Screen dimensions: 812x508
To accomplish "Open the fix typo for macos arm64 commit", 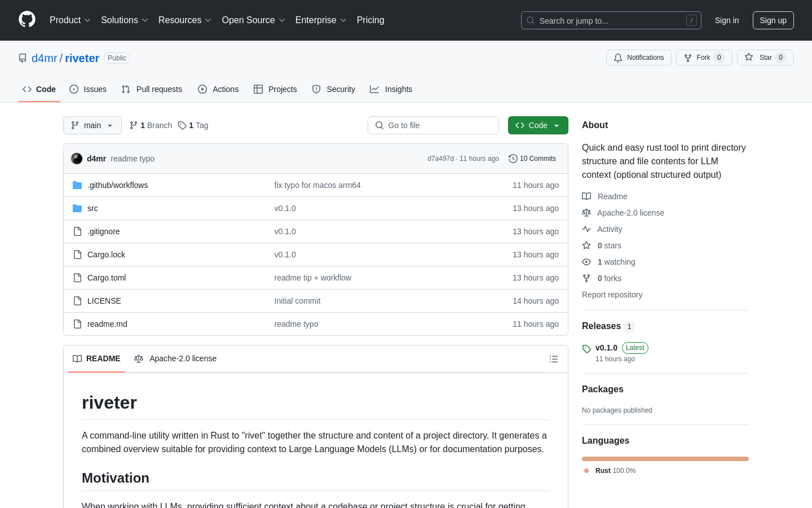I will pyautogui.click(x=317, y=185).
